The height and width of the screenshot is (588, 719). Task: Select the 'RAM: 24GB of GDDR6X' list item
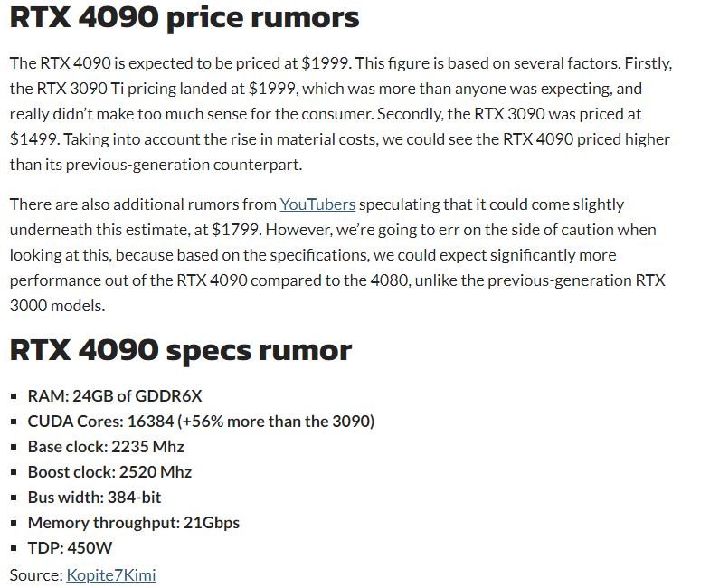click(115, 396)
